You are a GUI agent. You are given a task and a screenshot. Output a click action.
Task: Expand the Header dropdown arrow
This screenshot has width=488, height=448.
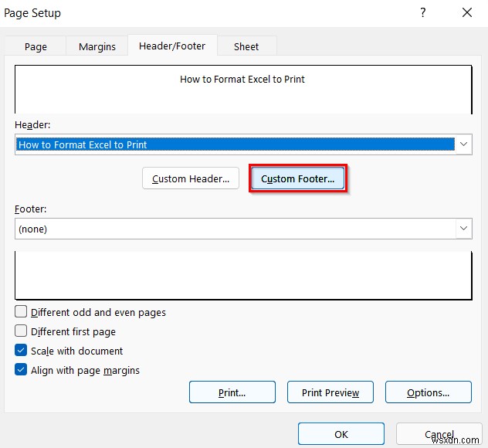(463, 144)
